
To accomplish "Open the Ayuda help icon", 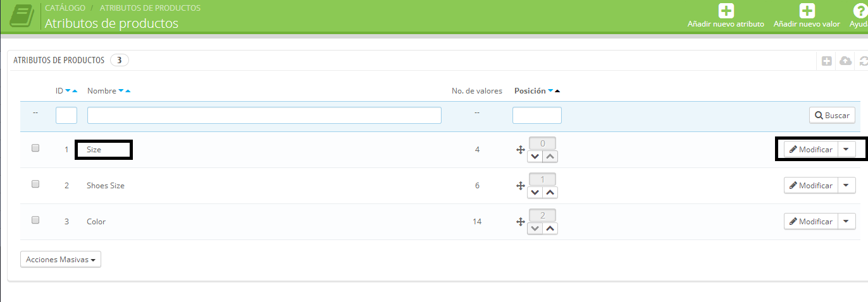I will point(859,11).
